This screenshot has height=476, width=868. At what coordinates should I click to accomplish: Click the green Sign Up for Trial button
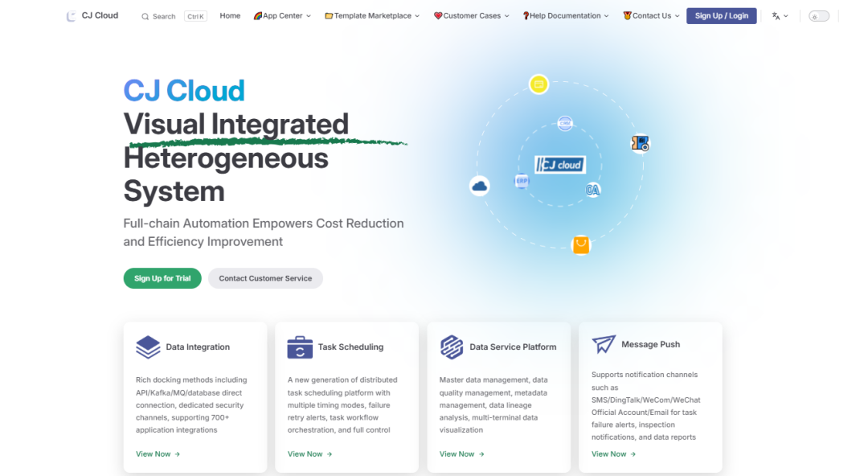162,278
